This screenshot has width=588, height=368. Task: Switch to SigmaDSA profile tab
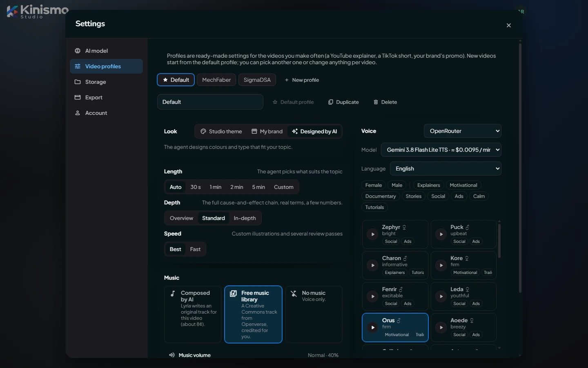click(x=257, y=80)
